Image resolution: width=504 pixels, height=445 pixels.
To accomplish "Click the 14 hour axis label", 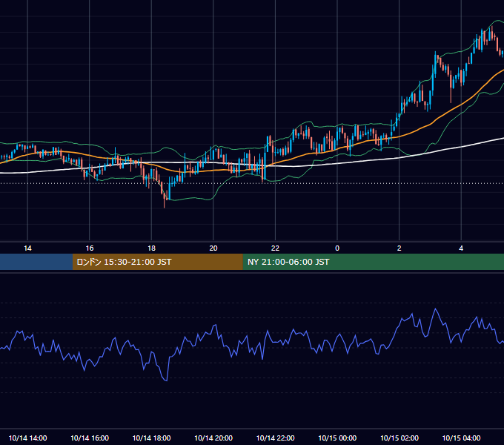I will [x=27, y=248].
